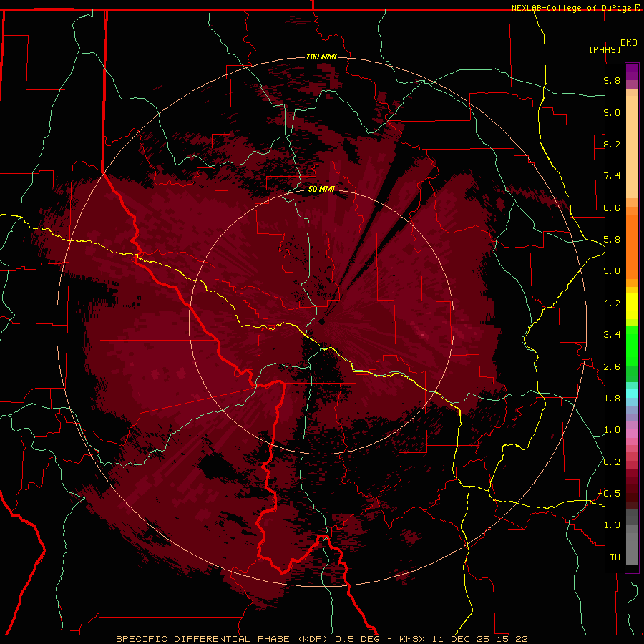Select the 6.6 scale value

click(x=612, y=208)
